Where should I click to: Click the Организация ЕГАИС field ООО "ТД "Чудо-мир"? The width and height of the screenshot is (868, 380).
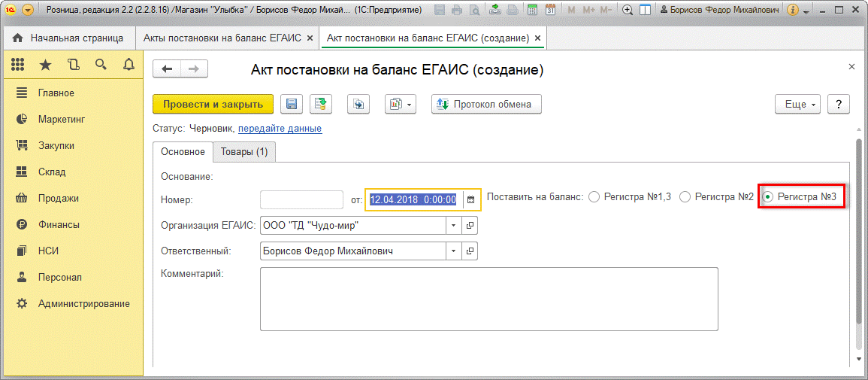pos(353,226)
